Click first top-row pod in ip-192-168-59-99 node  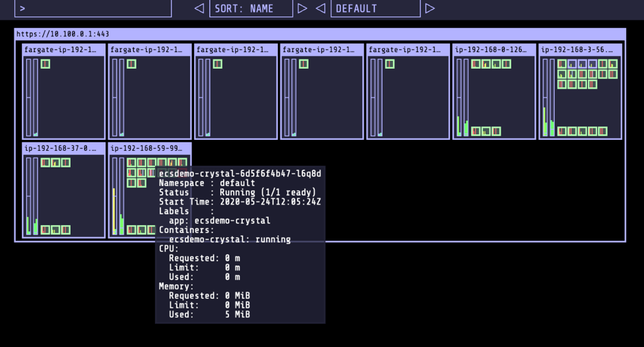(x=132, y=163)
